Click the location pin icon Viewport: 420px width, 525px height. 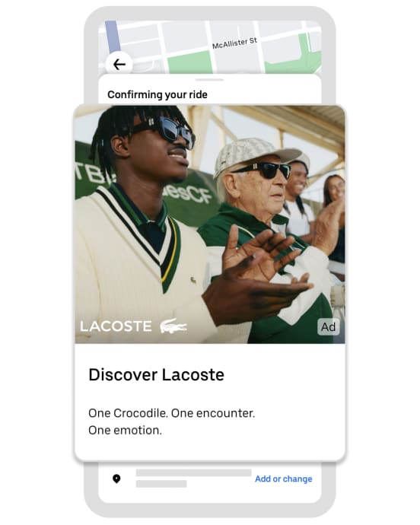point(116,479)
